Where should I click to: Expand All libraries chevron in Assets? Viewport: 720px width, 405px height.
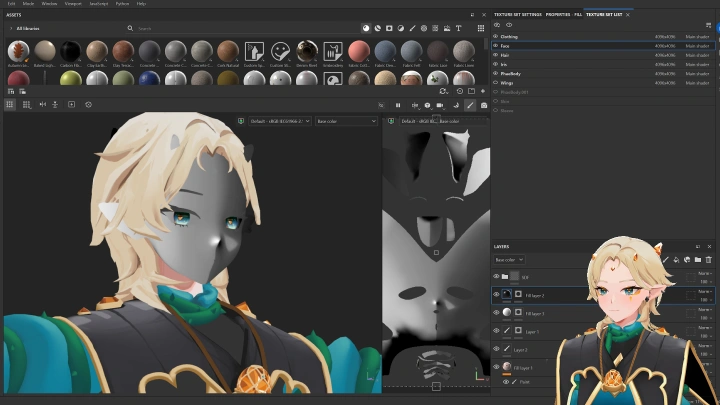click(11, 28)
